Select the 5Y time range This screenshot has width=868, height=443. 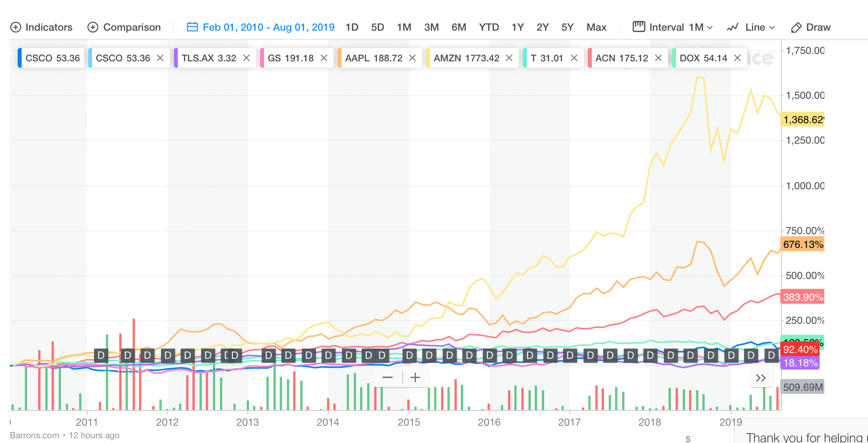pyautogui.click(x=567, y=27)
